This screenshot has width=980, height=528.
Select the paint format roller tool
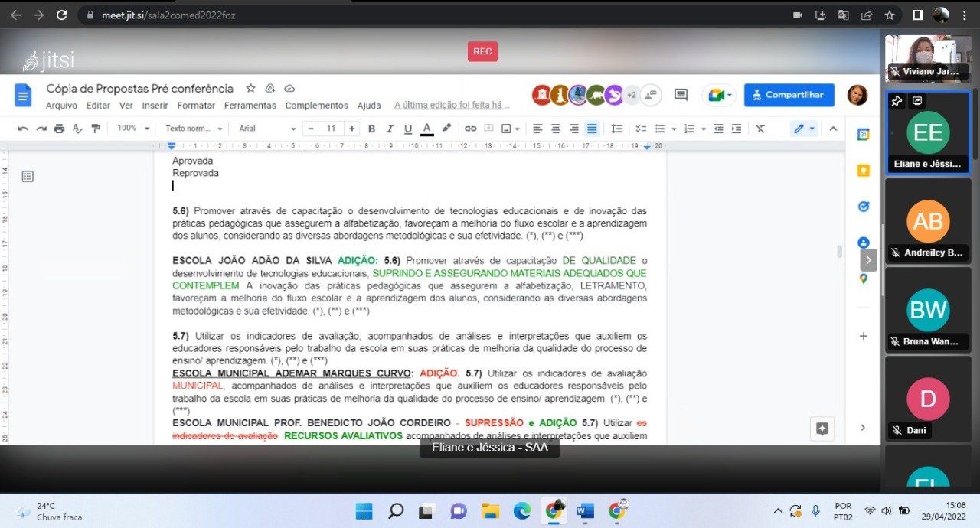click(96, 129)
